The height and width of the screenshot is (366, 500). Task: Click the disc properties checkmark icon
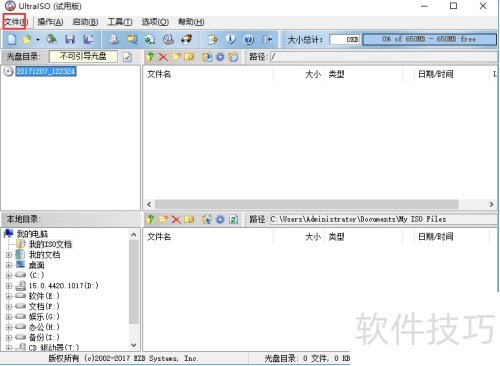[x=127, y=57]
